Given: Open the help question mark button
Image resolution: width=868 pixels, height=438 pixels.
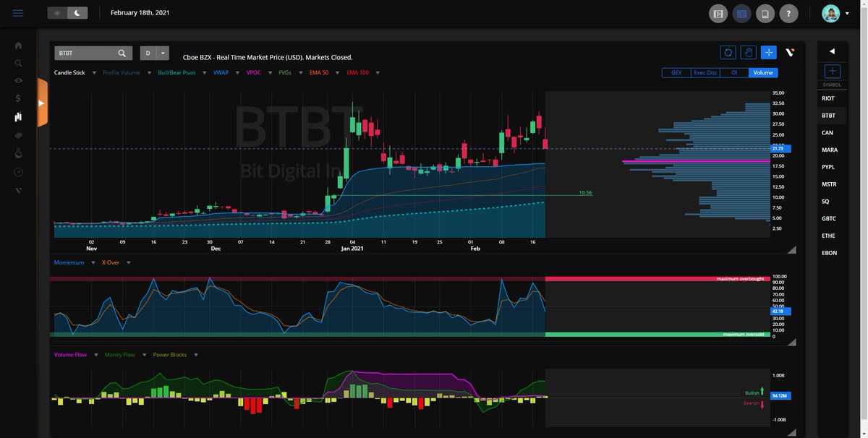Looking at the screenshot, I should tap(789, 13).
